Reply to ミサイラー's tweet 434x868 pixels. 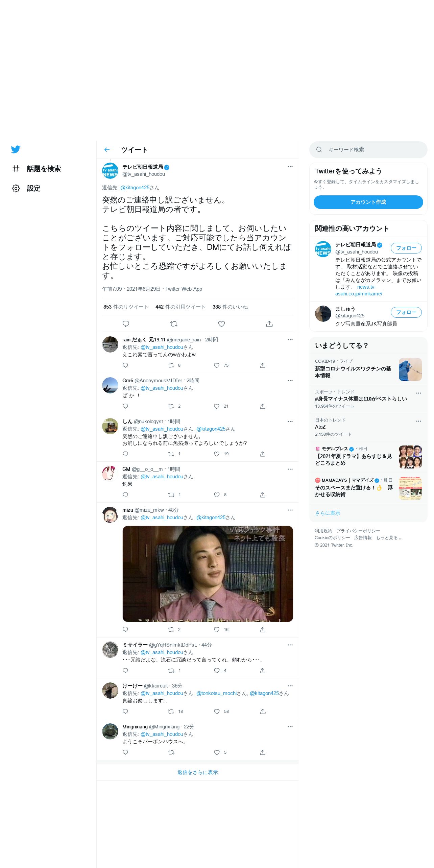pos(125,671)
